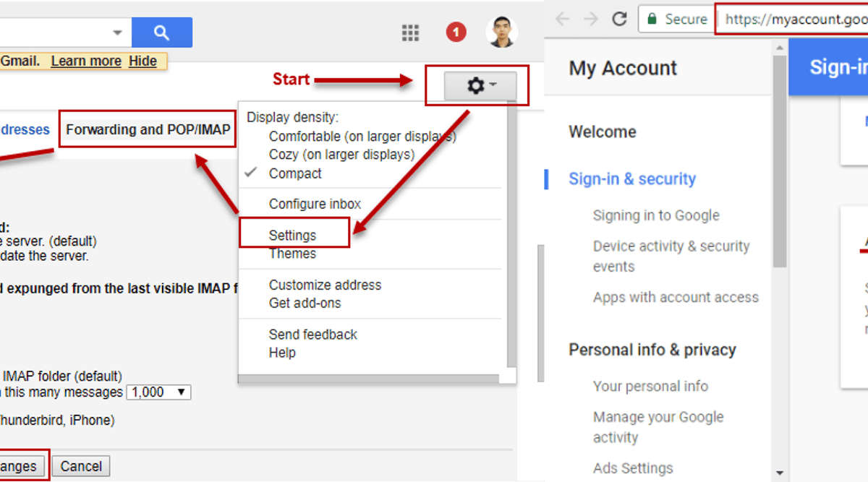This screenshot has height=482, width=868.
Task: Click the browser forward arrow
Action: [591, 19]
